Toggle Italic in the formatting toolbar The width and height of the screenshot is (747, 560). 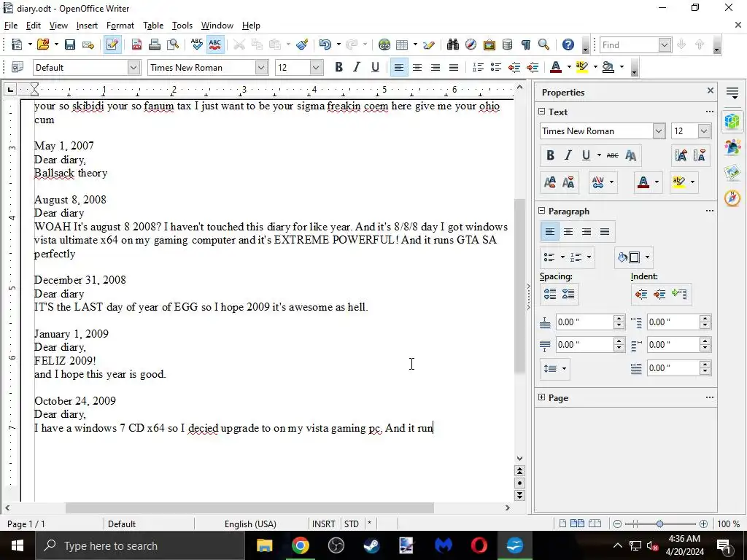coord(357,68)
